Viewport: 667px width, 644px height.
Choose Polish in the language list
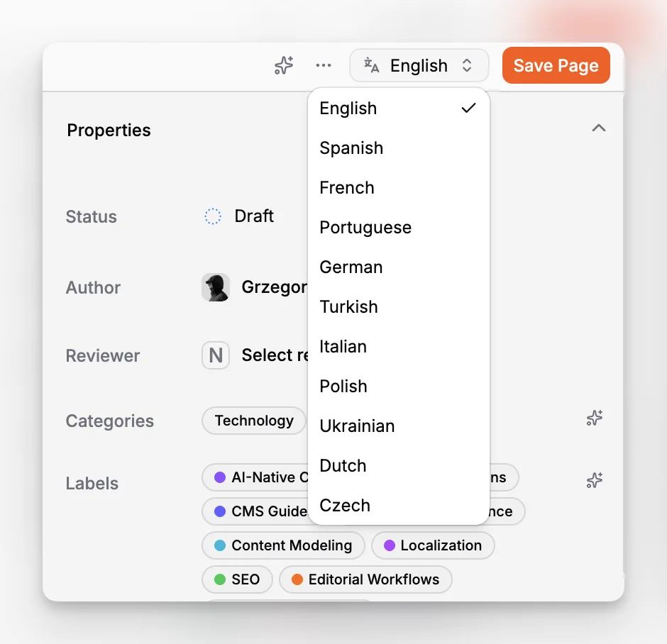pyautogui.click(x=399, y=386)
